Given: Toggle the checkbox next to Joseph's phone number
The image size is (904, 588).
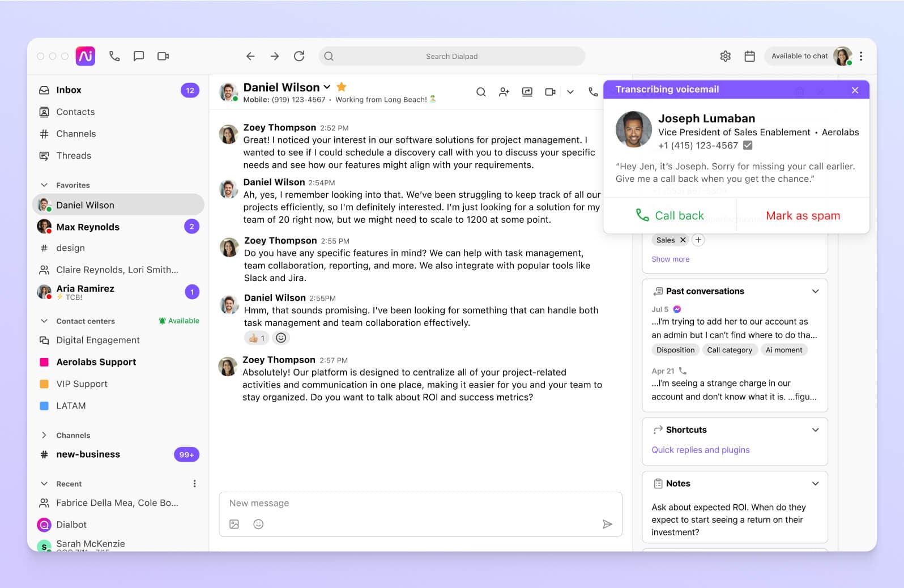Looking at the screenshot, I should point(748,146).
